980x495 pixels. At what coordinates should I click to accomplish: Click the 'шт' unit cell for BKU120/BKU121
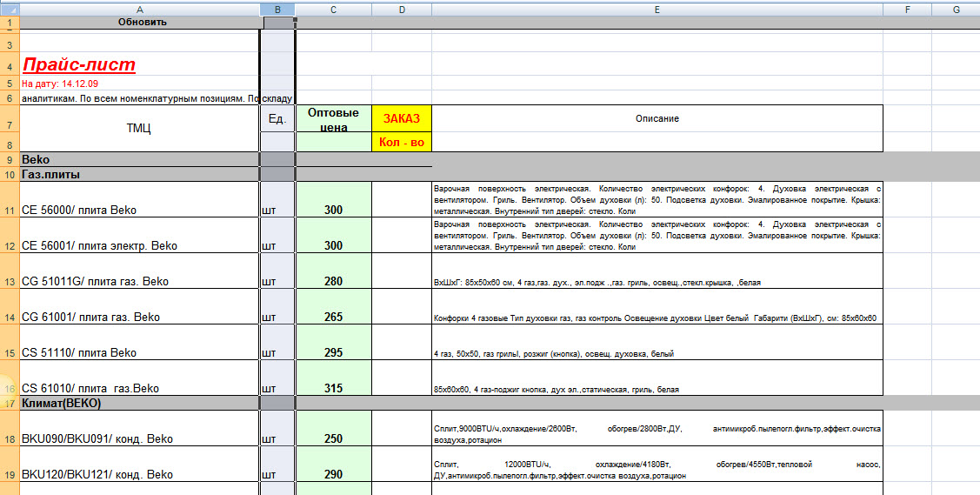(277, 464)
